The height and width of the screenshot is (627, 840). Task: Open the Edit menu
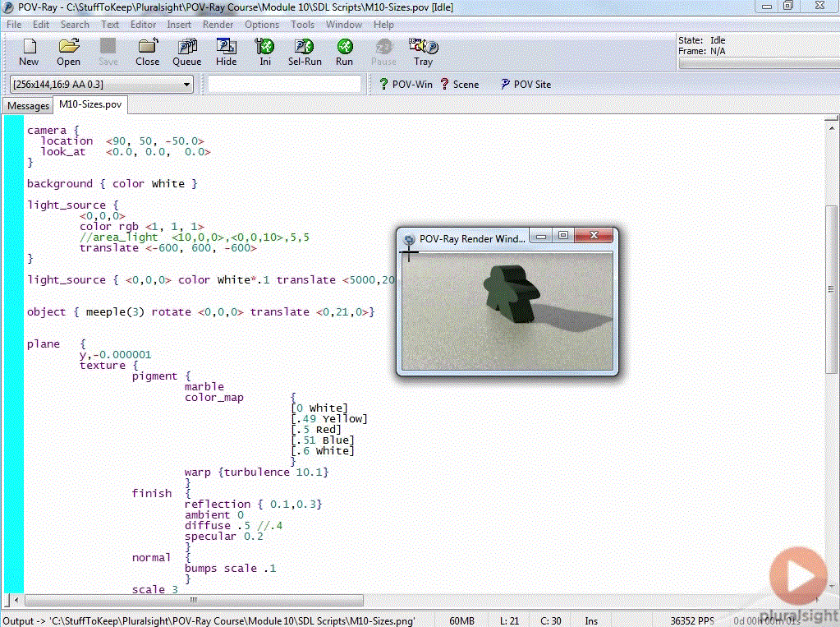click(41, 25)
